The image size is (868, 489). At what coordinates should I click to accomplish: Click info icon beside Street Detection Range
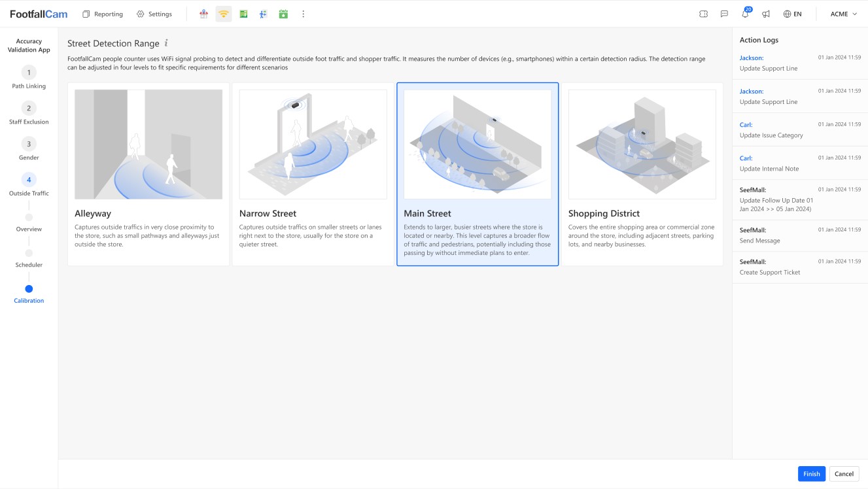(166, 43)
